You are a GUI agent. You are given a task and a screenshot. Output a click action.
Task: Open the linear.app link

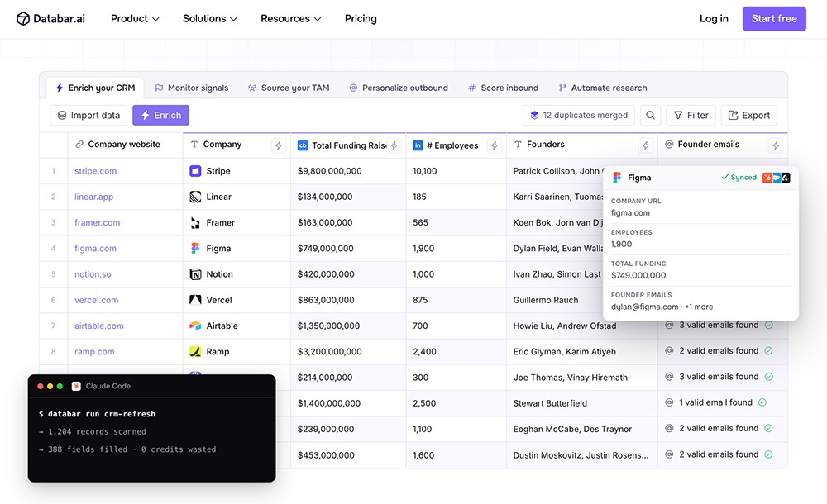(94, 197)
